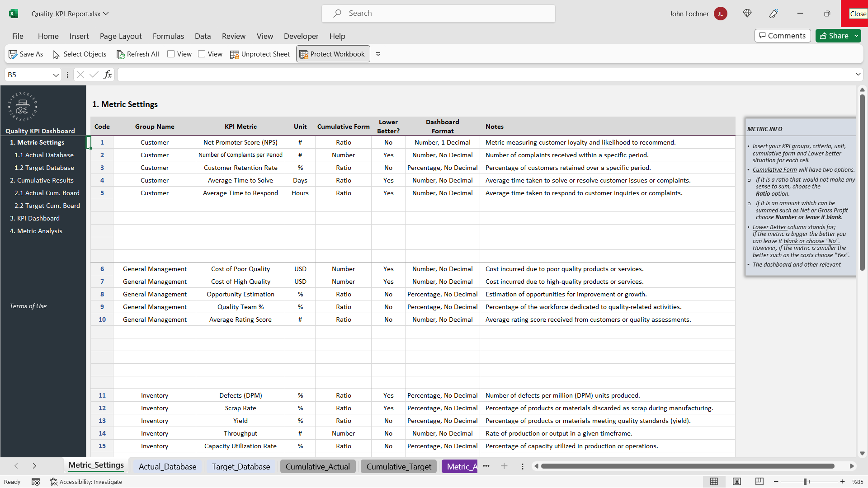Add a new sheet with plus icon
Viewport: 868px width, 488px height.
click(x=504, y=466)
